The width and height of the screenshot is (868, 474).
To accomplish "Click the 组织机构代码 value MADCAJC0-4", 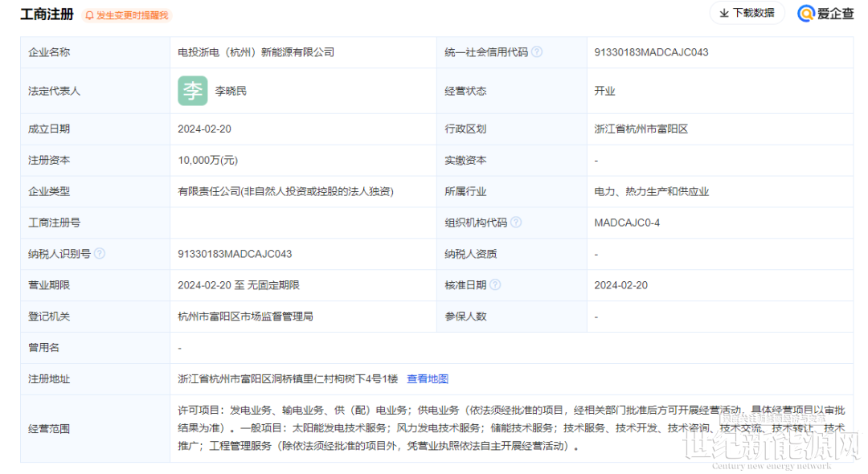I will (x=627, y=223).
